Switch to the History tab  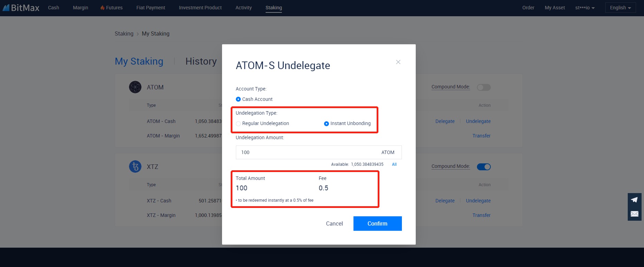pos(201,61)
